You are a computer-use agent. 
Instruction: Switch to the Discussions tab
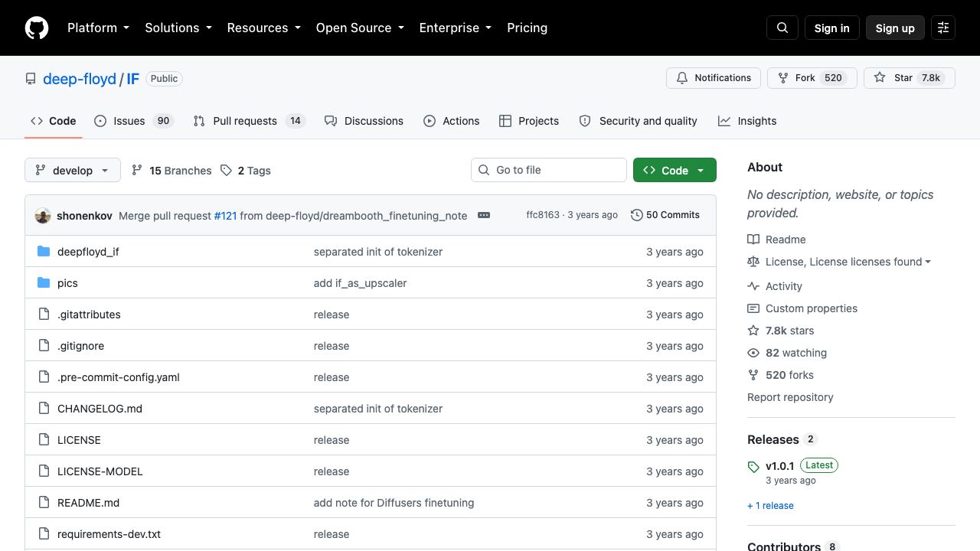[x=364, y=121]
